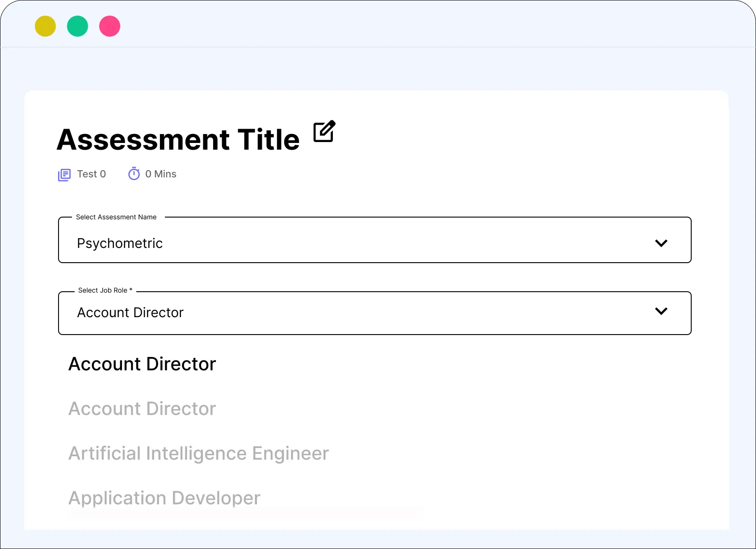This screenshot has height=549, width=756.
Task: Click the Select Job Role field label
Action: (105, 290)
